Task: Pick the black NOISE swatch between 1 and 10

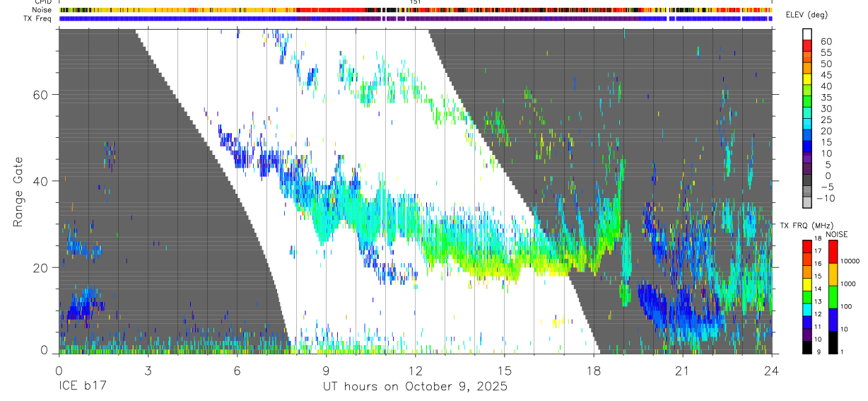Action: pos(833,342)
